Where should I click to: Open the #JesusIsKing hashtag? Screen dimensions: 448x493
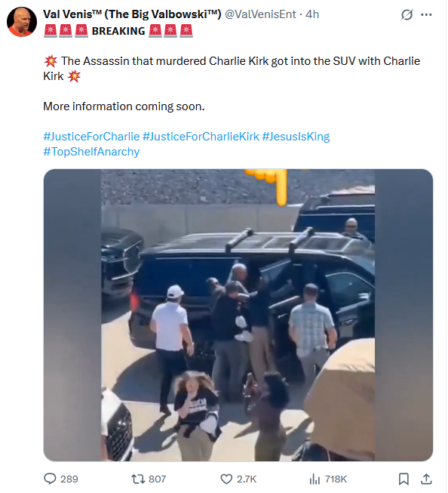click(296, 137)
